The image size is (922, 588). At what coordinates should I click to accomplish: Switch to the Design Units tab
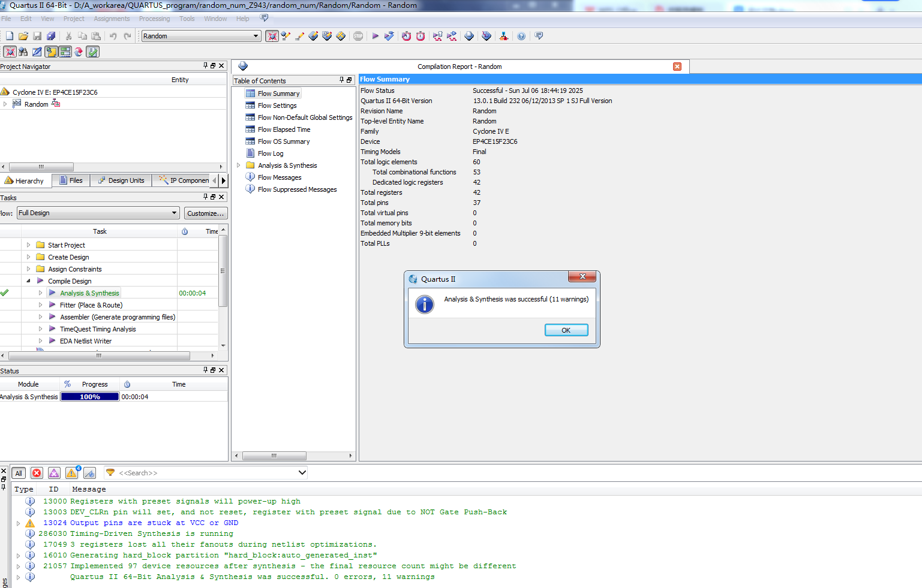[x=121, y=180]
